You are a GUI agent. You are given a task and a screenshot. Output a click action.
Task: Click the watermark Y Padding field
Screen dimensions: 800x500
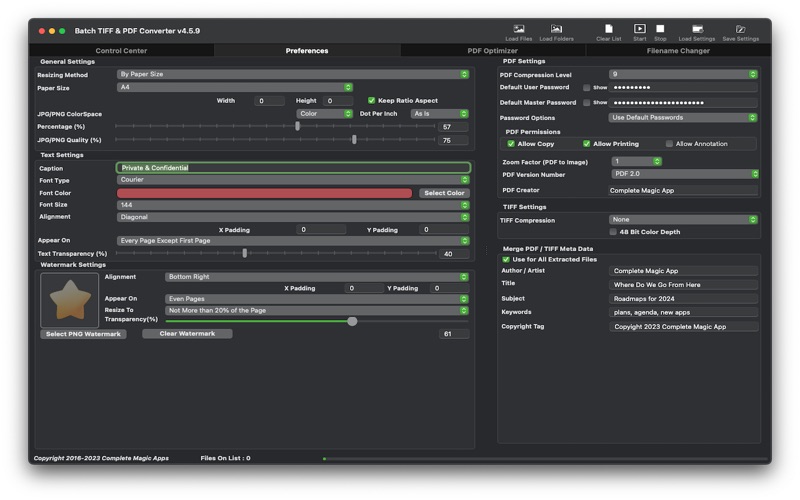[x=449, y=288]
